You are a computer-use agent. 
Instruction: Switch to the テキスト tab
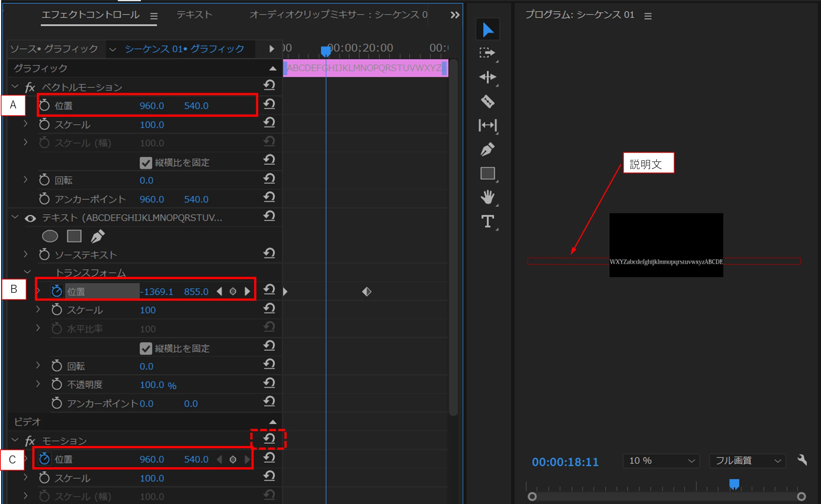tap(195, 15)
